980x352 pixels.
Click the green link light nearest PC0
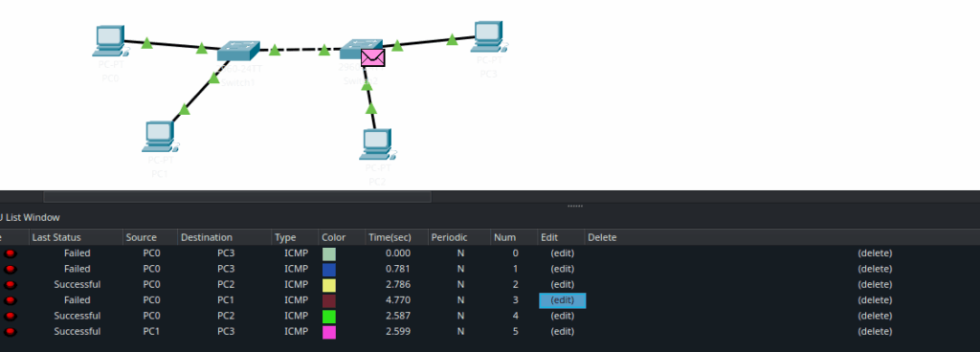pyautogui.click(x=146, y=43)
